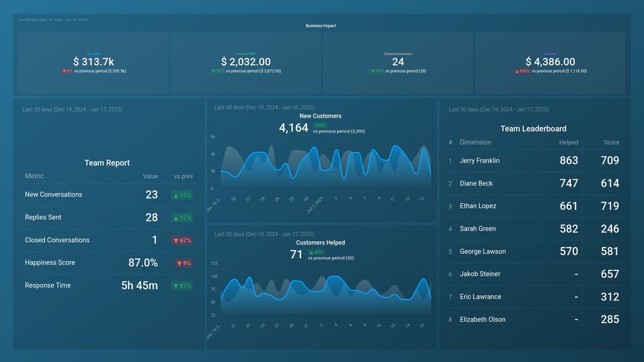This screenshot has height=362, width=644.
Task: Click "vs previous period ($ 330.5k)" text
Action: (100, 71)
